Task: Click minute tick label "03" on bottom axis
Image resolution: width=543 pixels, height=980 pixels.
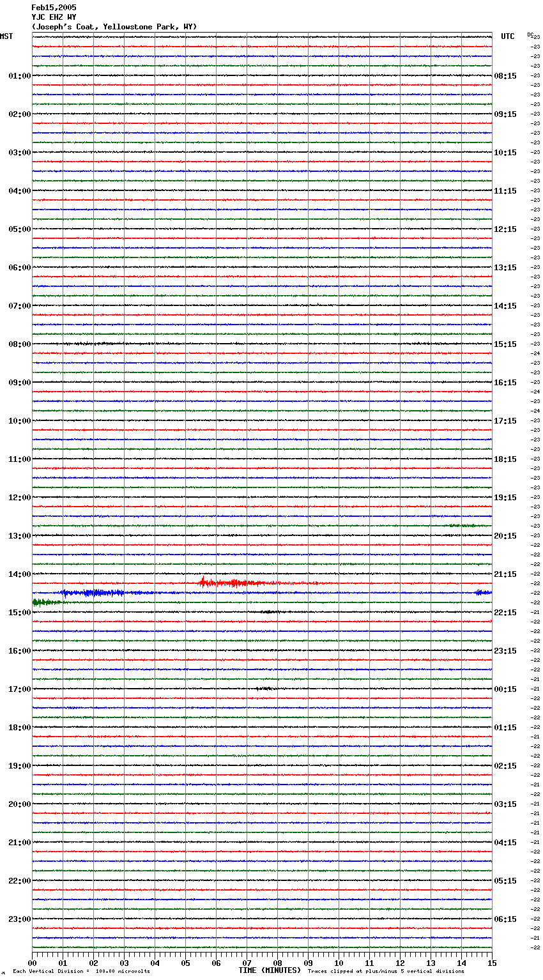Action: click(x=124, y=963)
